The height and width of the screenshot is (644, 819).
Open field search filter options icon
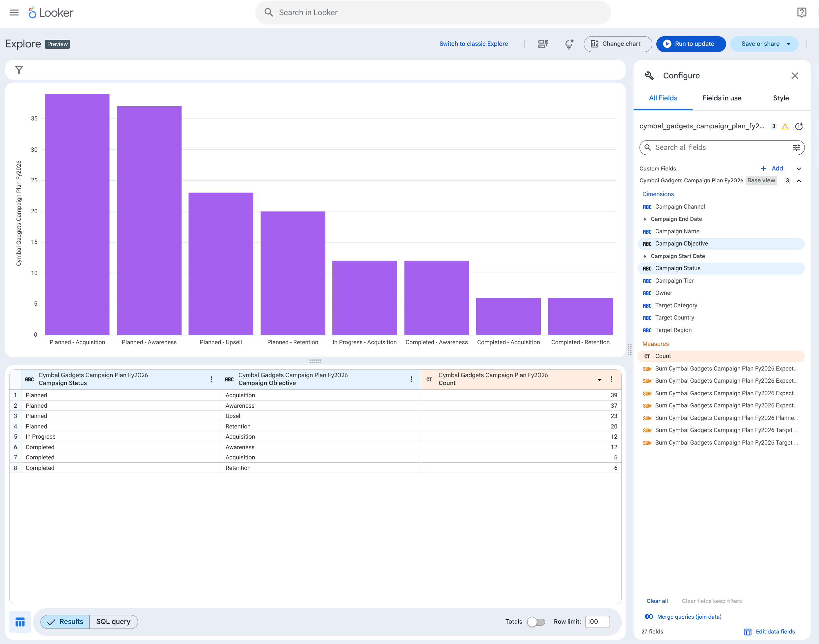(796, 147)
